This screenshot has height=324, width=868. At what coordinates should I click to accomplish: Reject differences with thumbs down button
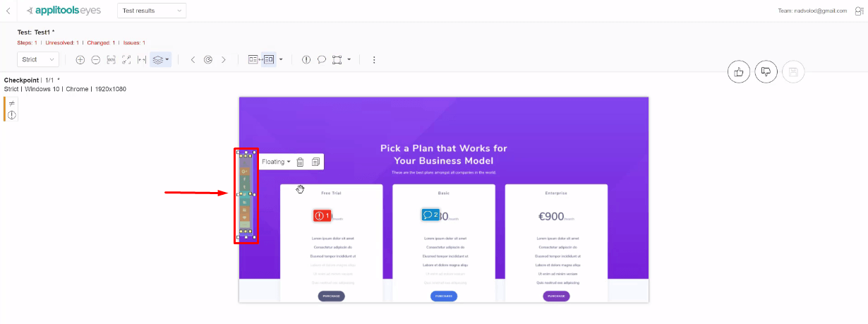[x=766, y=71]
